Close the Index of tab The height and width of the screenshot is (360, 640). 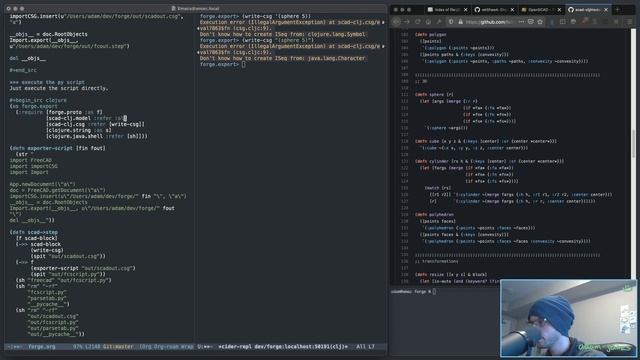[x=465, y=9]
